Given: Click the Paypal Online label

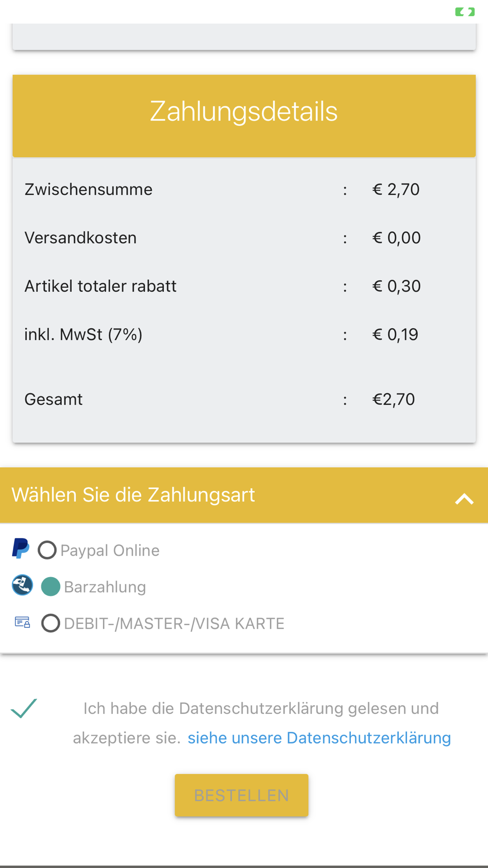Looking at the screenshot, I should tap(110, 550).
